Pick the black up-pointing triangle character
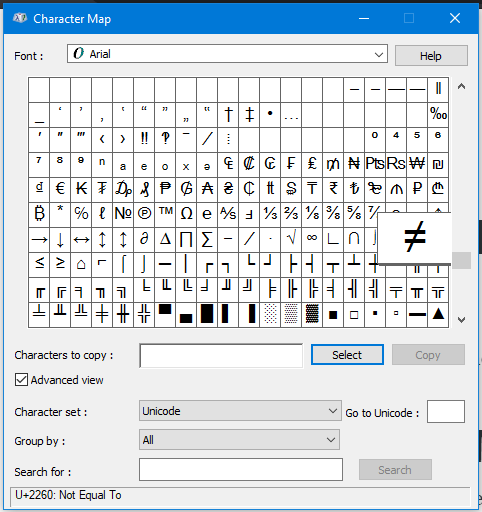The image size is (482, 512). click(438, 315)
